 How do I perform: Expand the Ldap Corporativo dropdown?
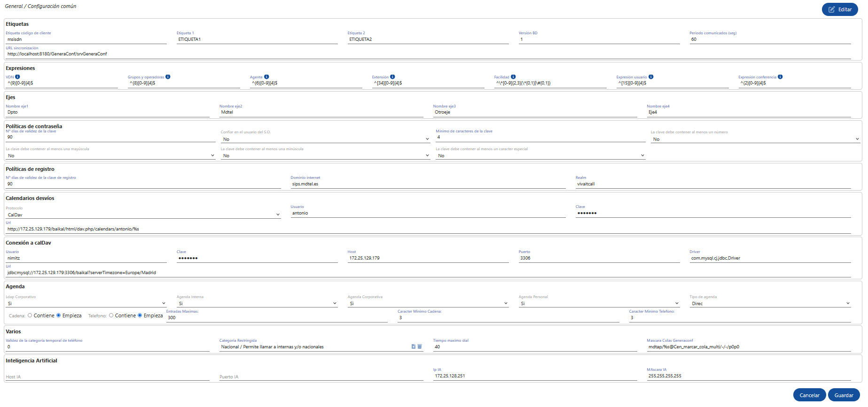coord(86,303)
